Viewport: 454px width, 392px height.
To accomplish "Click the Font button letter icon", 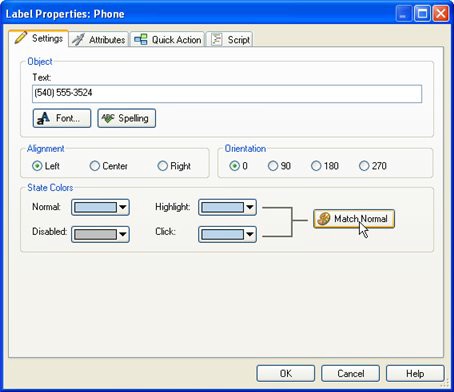I will [43, 118].
